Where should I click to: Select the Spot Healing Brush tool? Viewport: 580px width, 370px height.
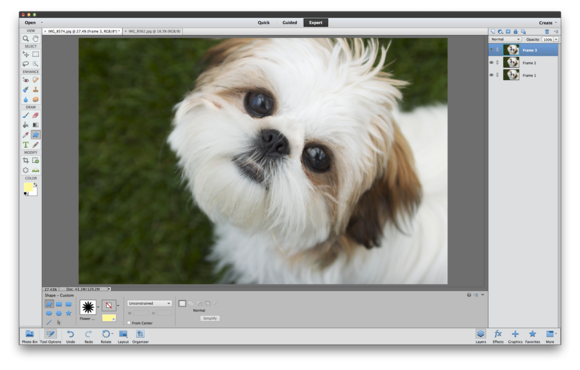[36, 80]
